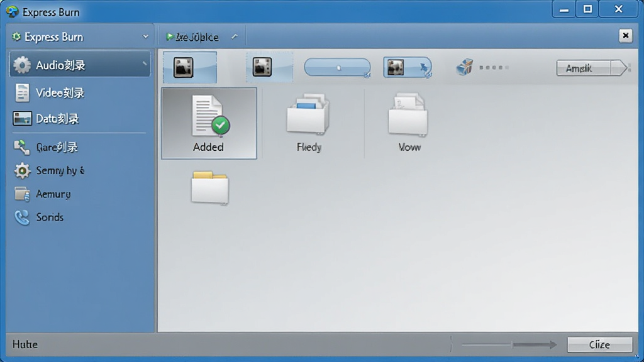Click the folder icon beside Aemury

(22, 194)
